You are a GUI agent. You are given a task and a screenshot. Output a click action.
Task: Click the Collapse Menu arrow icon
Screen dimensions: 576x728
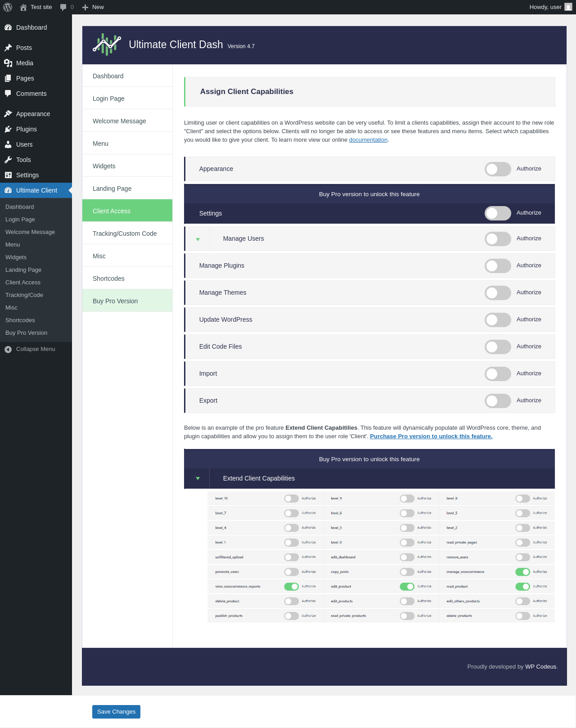click(x=8, y=349)
